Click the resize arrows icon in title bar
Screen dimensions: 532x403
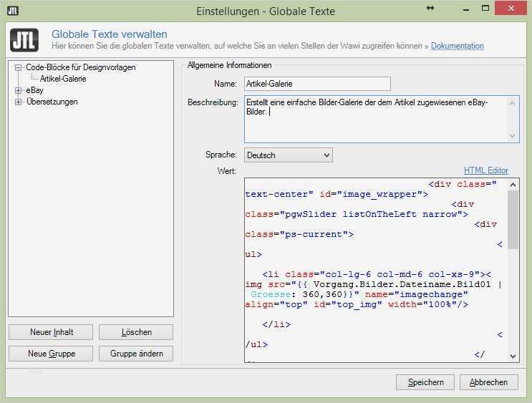(x=430, y=8)
